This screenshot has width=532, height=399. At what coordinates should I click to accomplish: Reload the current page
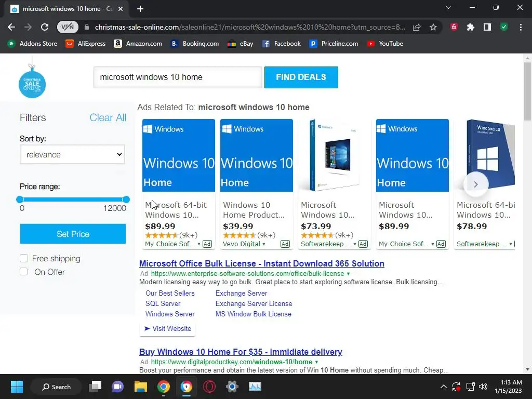pos(45,27)
